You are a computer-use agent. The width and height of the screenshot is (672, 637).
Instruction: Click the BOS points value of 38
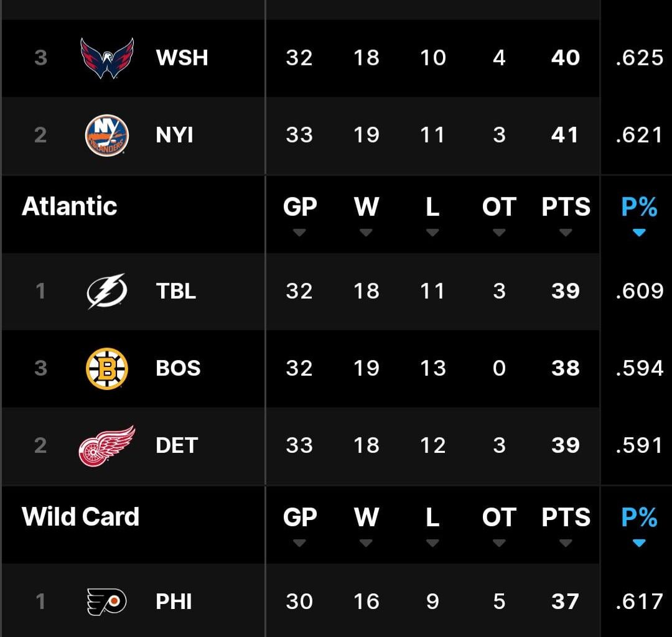[565, 368]
